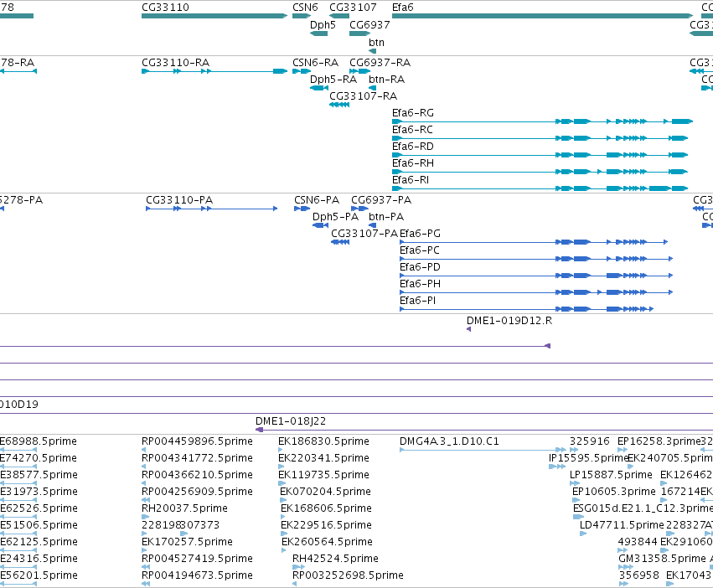Select the CG33107-PA protein label
Screen dimensions: 713x588
364,234
